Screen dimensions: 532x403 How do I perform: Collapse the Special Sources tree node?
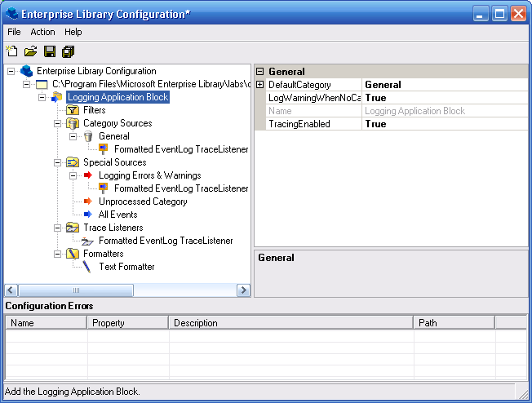click(x=58, y=162)
